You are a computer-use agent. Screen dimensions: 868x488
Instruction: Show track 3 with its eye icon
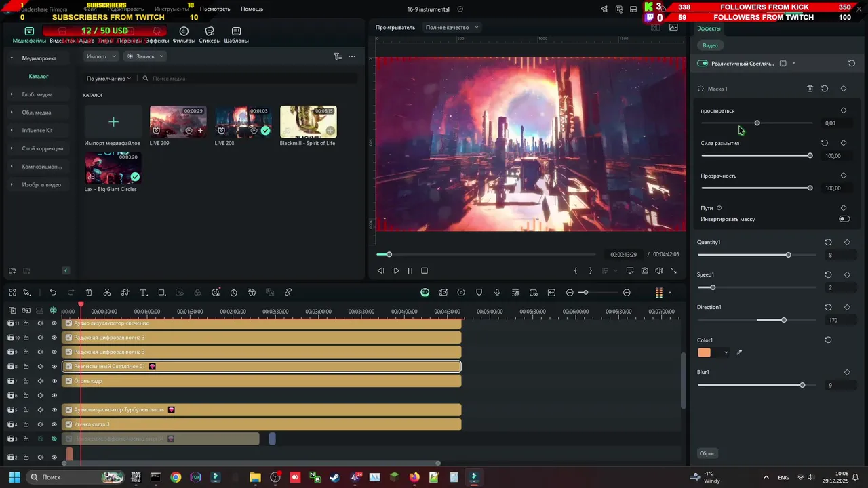(x=54, y=439)
